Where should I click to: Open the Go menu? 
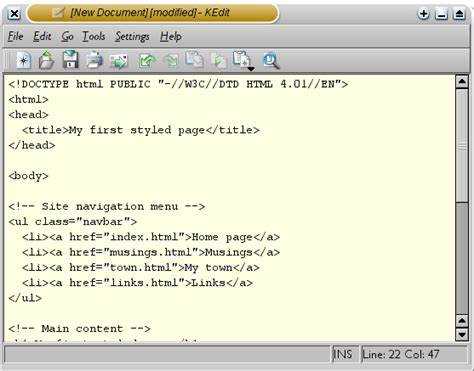pos(67,36)
